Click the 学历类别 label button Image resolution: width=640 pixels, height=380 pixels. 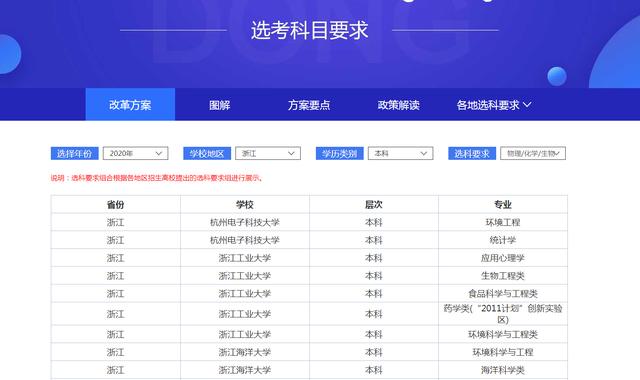(340, 153)
